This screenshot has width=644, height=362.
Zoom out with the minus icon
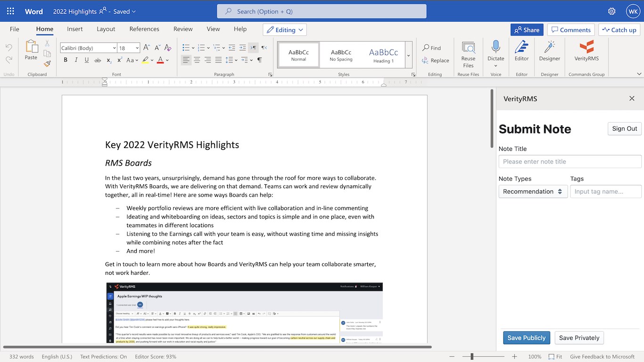coord(451,357)
